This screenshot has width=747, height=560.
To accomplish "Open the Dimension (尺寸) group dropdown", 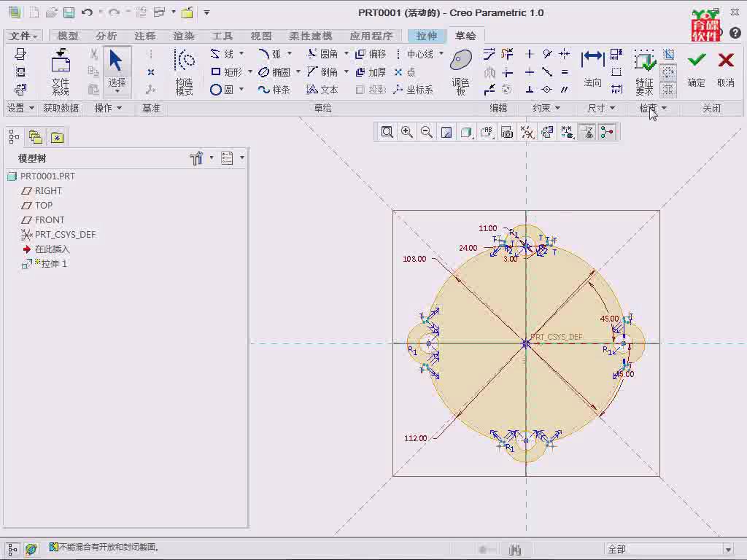I will (x=601, y=108).
